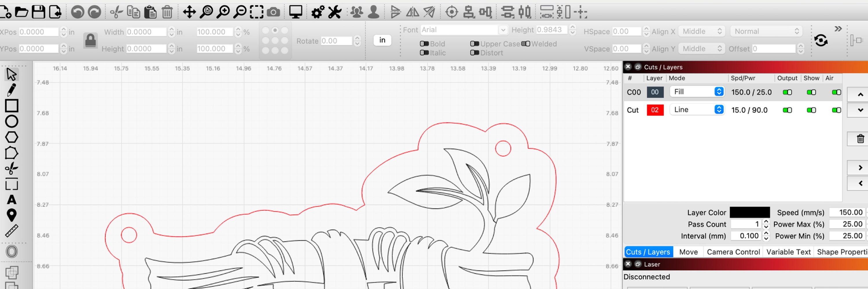This screenshot has width=868, height=289.
Task: Toggle Show for C00 Fill layer
Action: pos(811,92)
